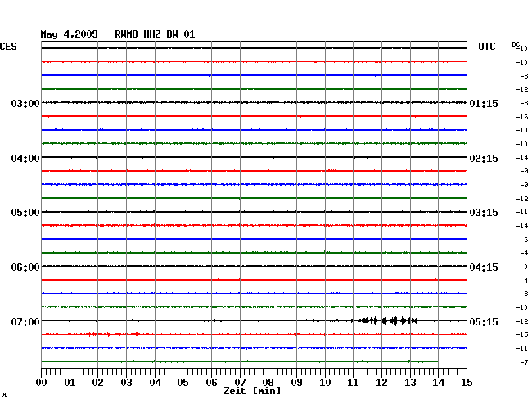Click the "DC" header above the offset values

tap(516, 44)
